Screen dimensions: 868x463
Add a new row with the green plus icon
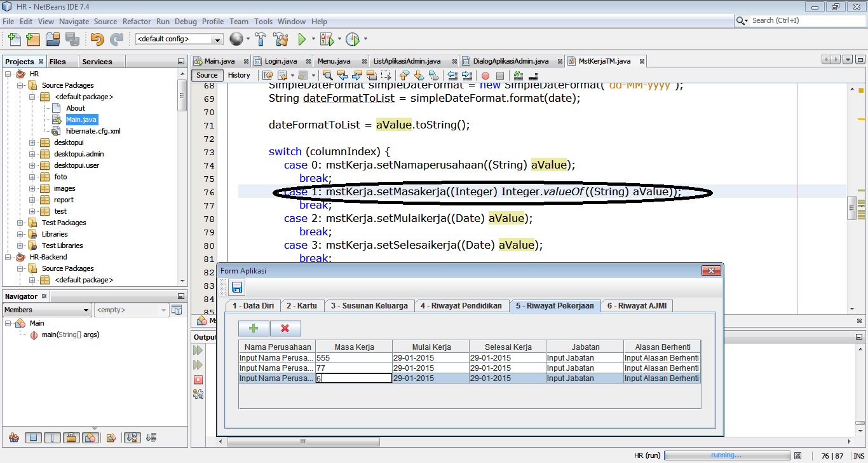pyautogui.click(x=254, y=328)
